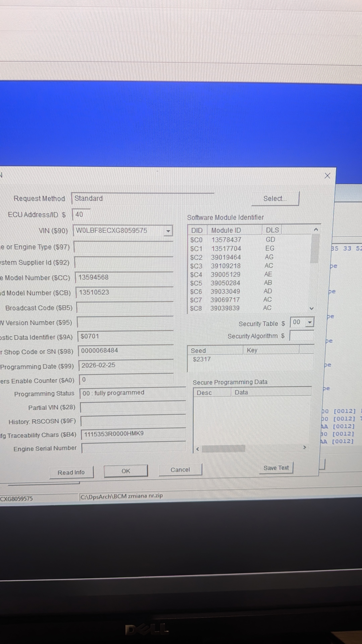The width and height of the screenshot is (362, 644).
Task: Click the DID column header
Action: click(x=197, y=230)
